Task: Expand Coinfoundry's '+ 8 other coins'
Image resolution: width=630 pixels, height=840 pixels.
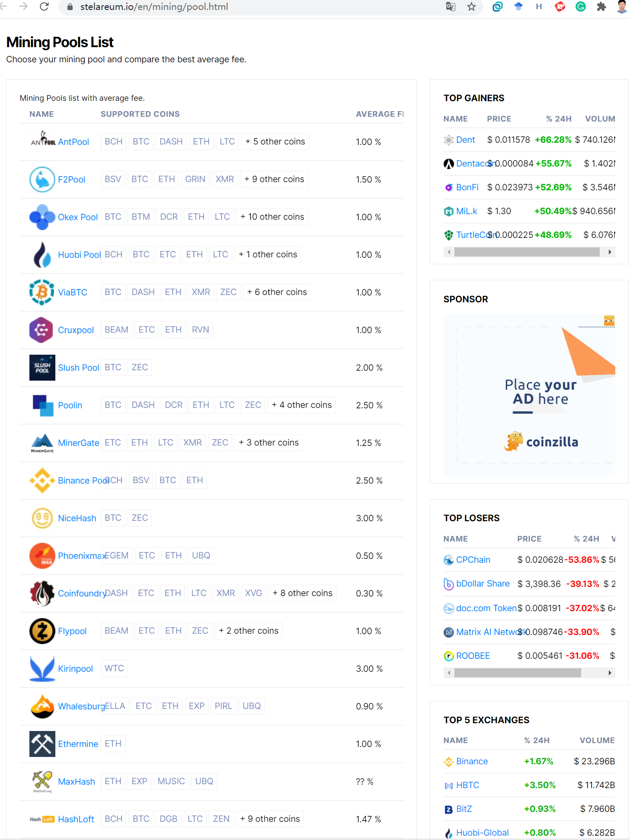Action: (x=303, y=593)
